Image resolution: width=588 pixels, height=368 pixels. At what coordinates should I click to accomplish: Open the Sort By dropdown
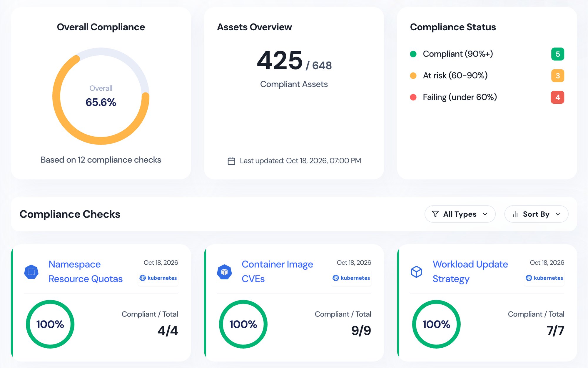(x=536, y=214)
